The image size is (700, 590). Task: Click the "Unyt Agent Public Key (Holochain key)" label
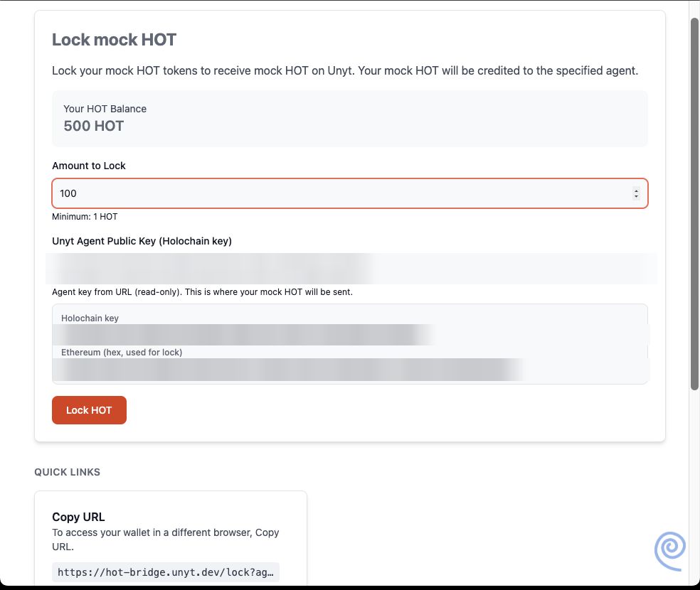(x=142, y=241)
